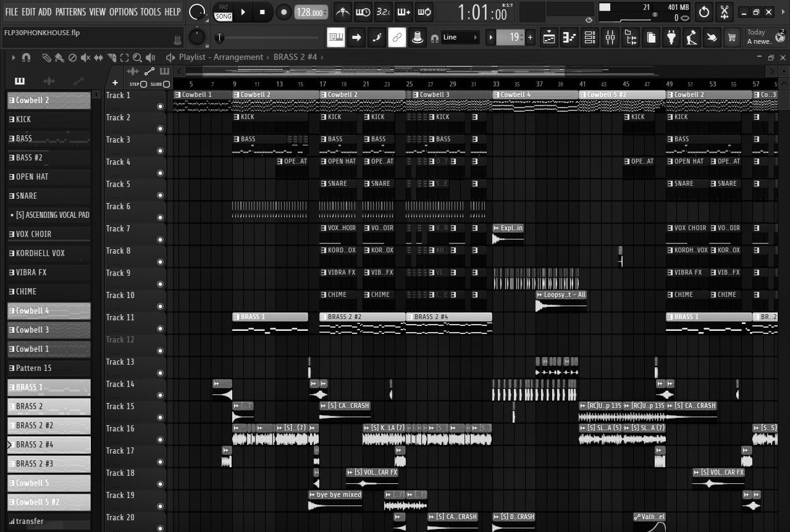This screenshot has width=790, height=532.
Task: Open the ADD menu
Action: click(45, 12)
